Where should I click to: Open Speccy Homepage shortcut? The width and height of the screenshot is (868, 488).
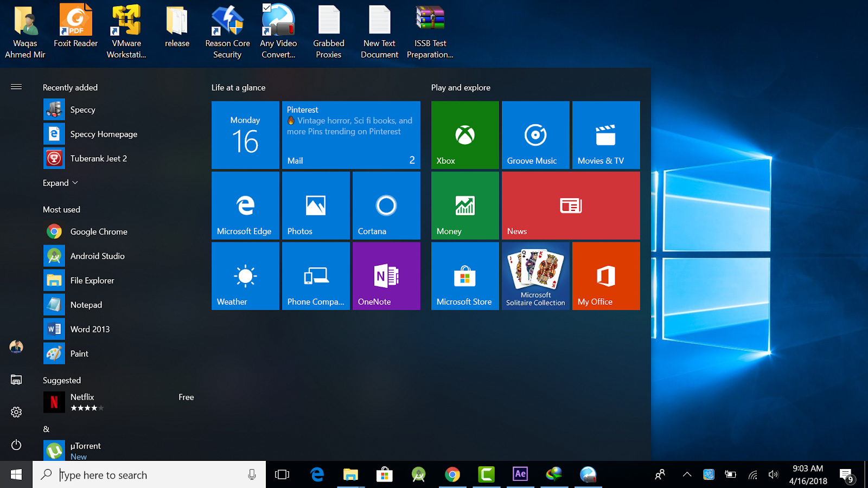(x=119, y=134)
